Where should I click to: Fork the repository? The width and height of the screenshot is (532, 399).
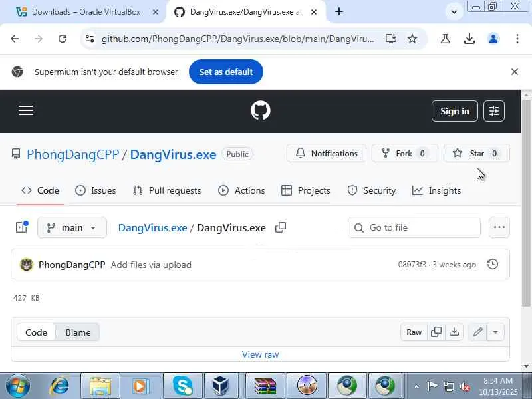[404, 154]
